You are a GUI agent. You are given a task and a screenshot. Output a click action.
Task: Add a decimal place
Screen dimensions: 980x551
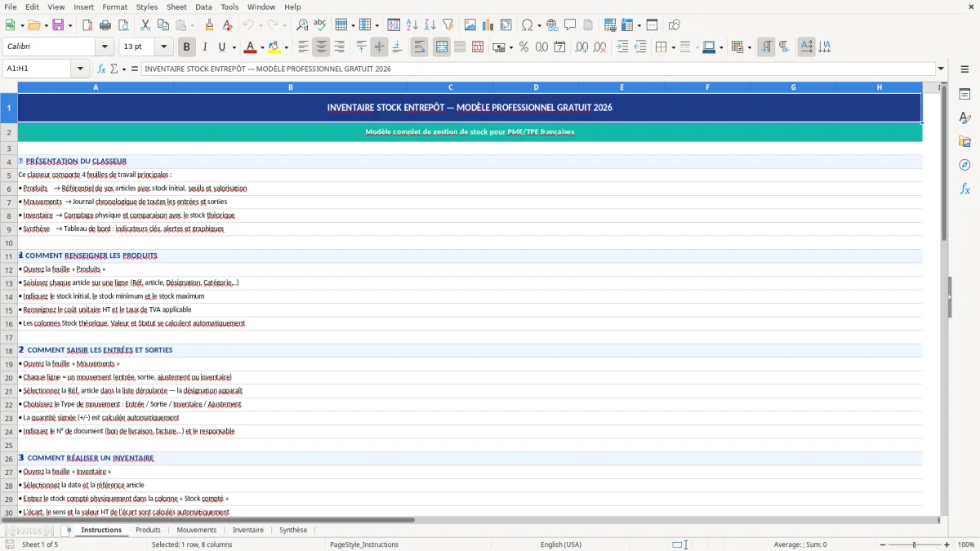point(581,47)
